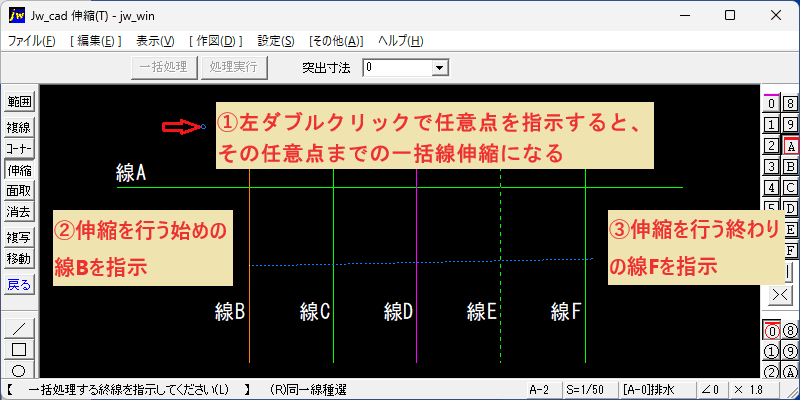Open the ファイル(F) menu
The height and width of the screenshot is (400, 800).
(32, 41)
